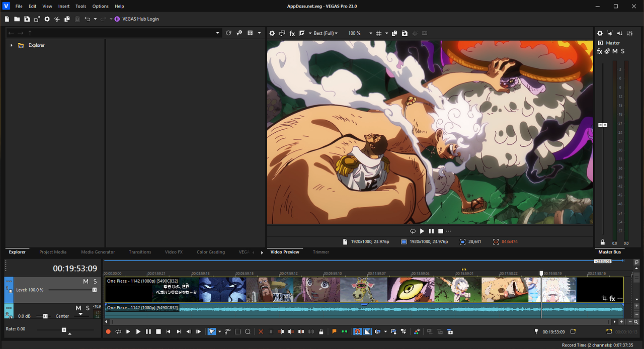Open project Properties gear in main toolbar
The image size is (644, 349).
pyautogui.click(x=47, y=19)
